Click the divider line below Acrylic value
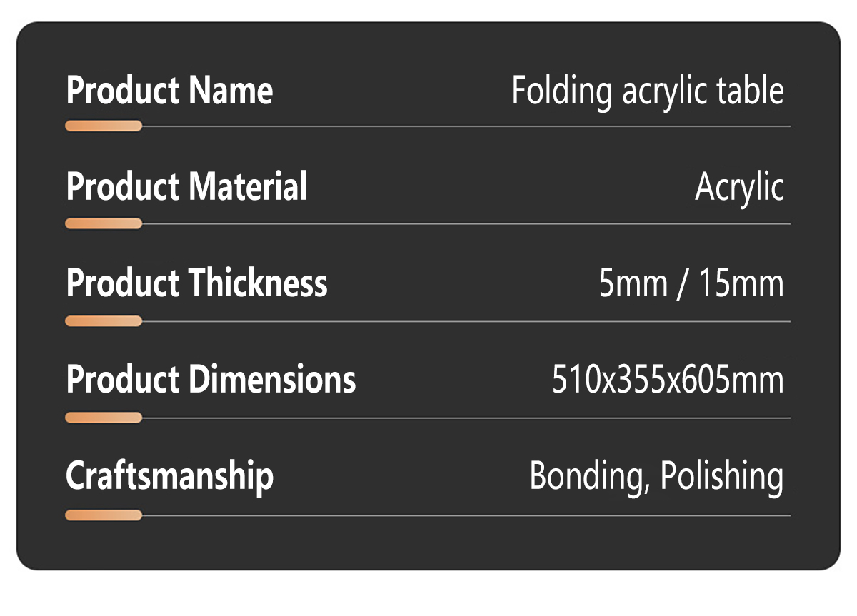Screen dimensions: 857x616 [466, 224]
